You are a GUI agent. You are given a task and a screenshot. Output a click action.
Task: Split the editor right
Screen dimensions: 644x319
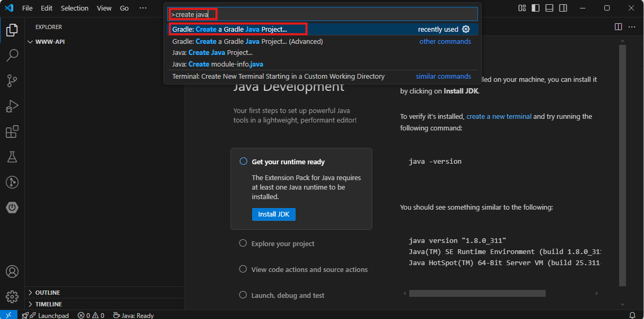[x=618, y=27]
